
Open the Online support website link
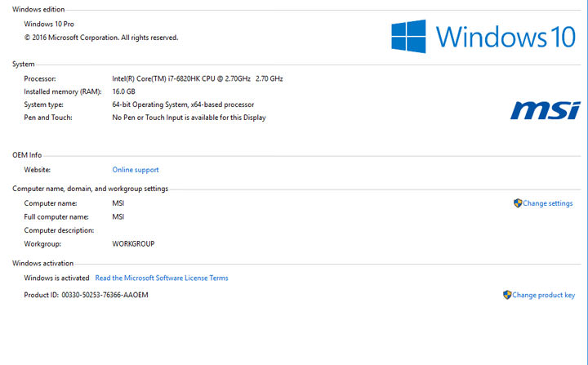click(136, 170)
